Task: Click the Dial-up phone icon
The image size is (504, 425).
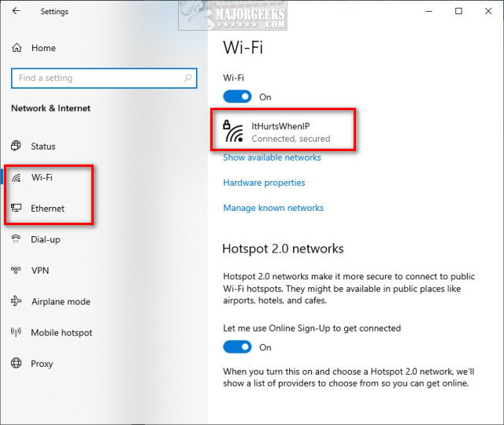Action: tap(16, 239)
